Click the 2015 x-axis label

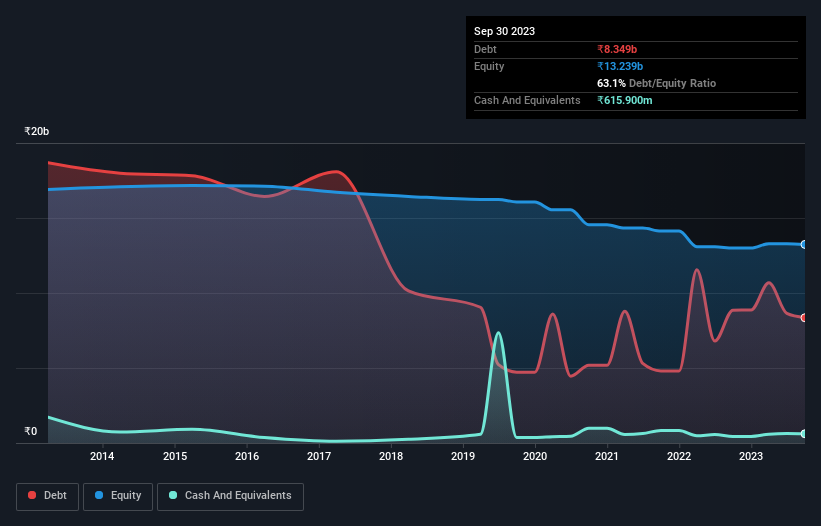pos(175,456)
